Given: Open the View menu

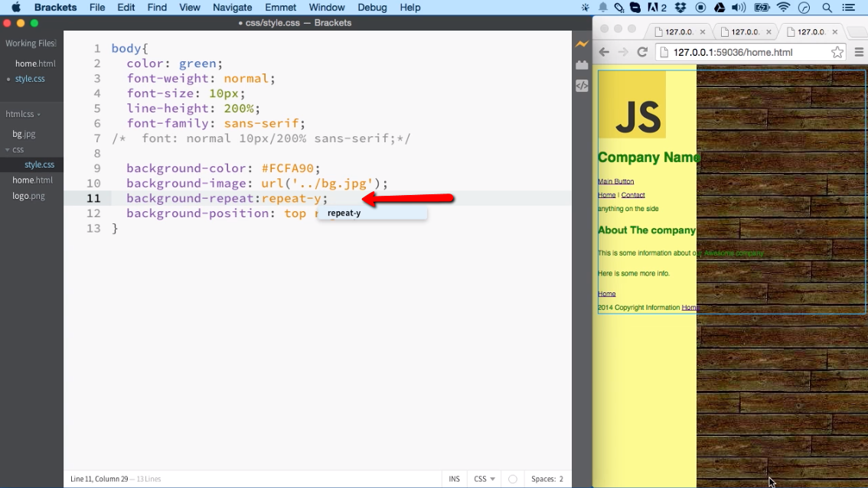Looking at the screenshot, I should coord(189,7).
